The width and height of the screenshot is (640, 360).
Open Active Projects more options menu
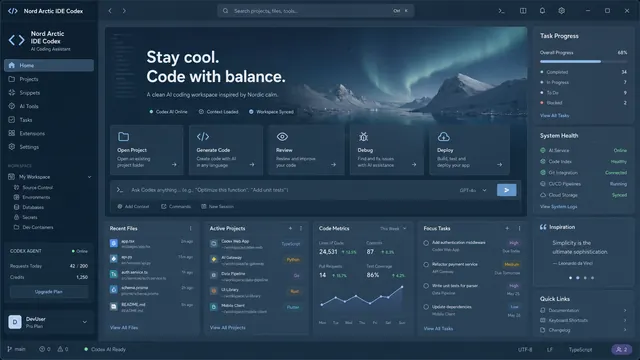301,229
